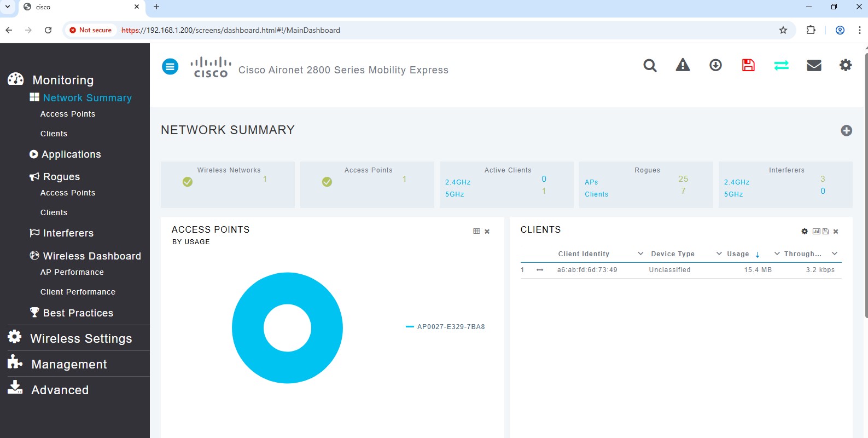The height and width of the screenshot is (438, 868).
Task: Open the Client Identity column dropdown
Action: (x=640, y=253)
